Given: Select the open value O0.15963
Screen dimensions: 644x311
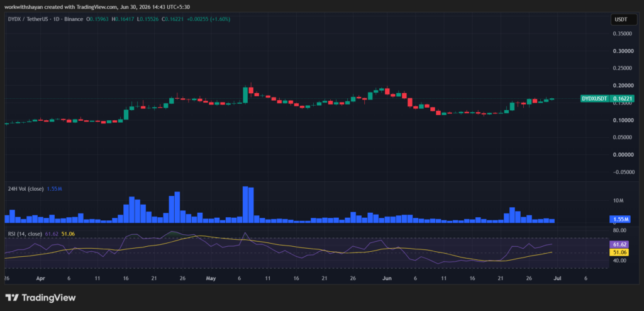Looking at the screenshot, I should click(x=96, y=19).
